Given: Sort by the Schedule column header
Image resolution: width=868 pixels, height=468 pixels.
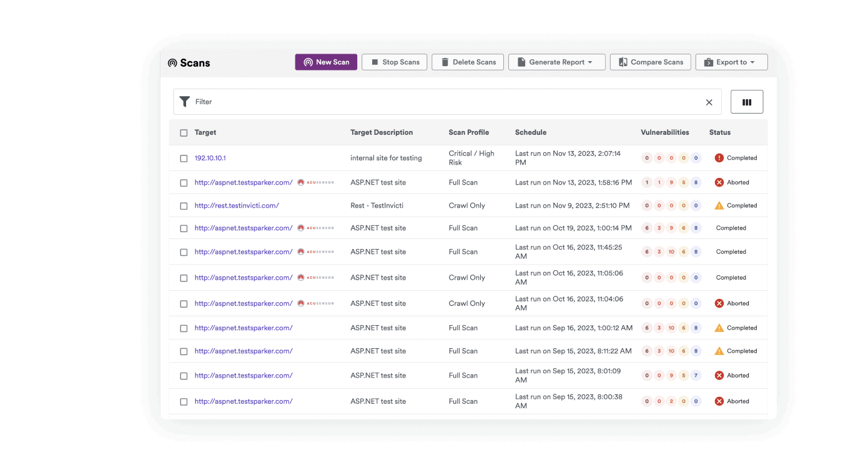Looking at the screenshot, I should (531, 132).
